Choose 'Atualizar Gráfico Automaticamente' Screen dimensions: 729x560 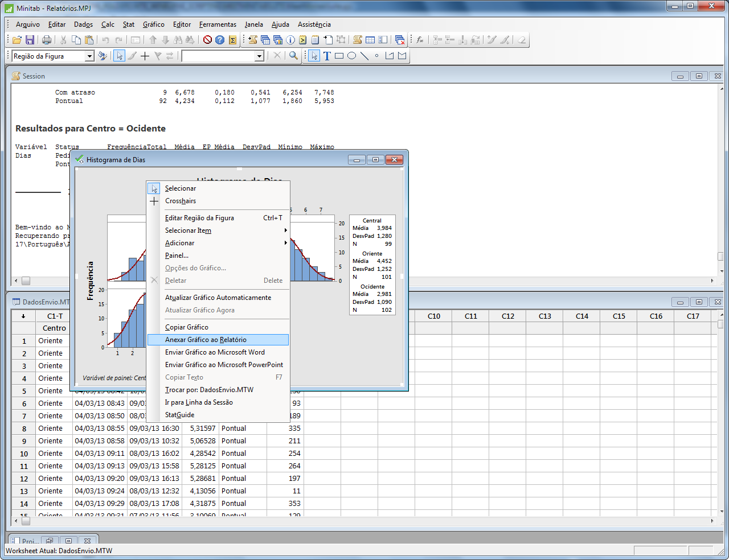click(218, 298)
